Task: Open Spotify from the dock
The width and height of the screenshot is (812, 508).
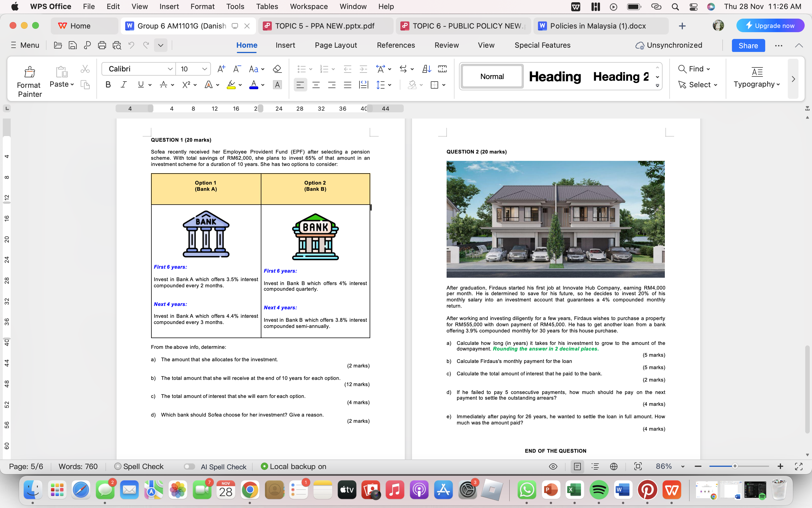Action: pos(599,490)
